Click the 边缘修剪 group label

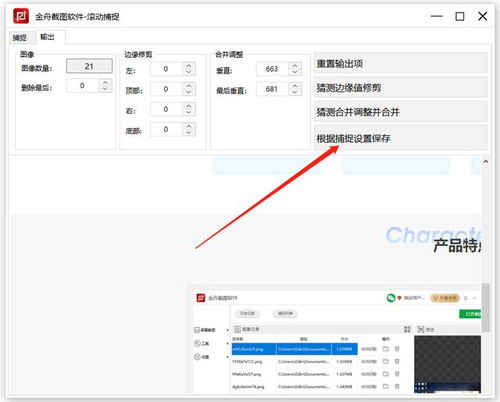[x=138, y=54]
